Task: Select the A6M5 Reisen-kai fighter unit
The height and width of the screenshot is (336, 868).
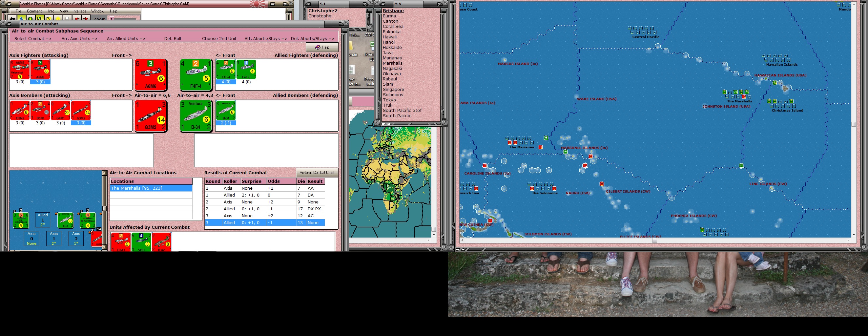Action: tap(20, 70)
